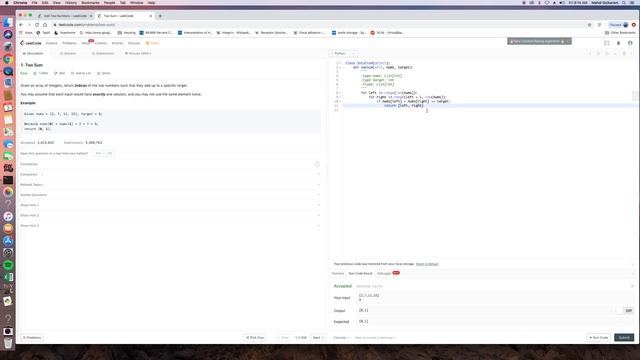Open the Python language dropdown

(342, 53)
